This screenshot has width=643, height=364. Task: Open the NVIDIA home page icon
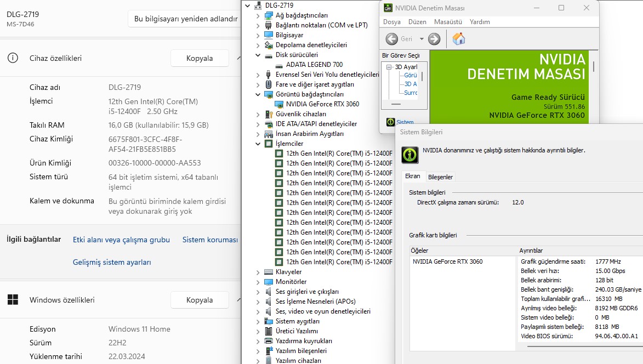[x=459, y=38]
